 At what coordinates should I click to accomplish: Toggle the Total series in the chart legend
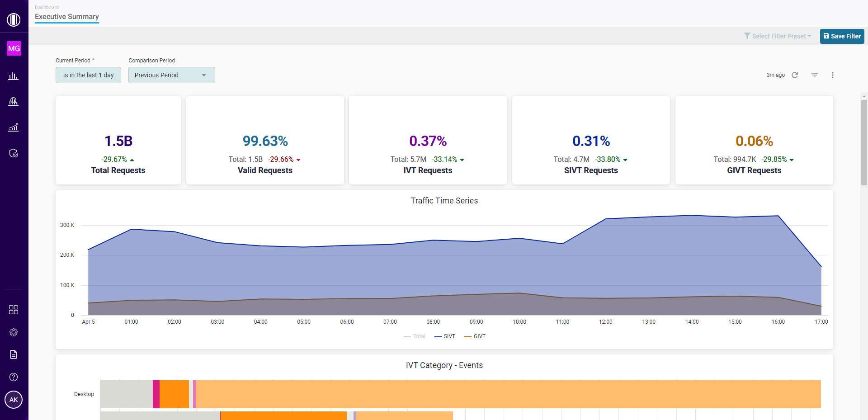click(x=414, y=336)
